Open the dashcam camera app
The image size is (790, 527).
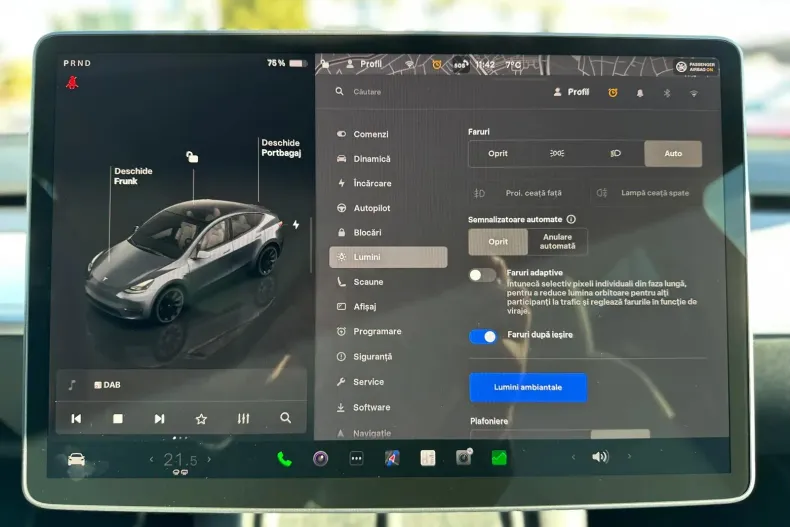[320, 458]
